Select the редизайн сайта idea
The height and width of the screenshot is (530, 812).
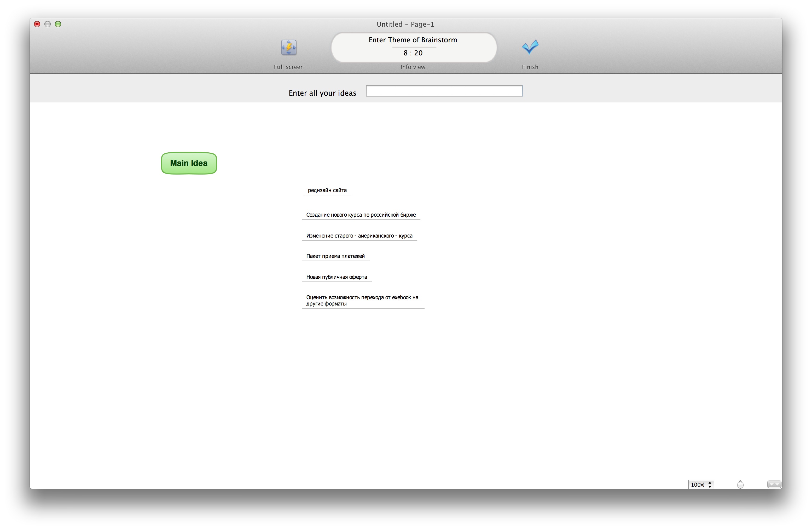tap(327, 190)
